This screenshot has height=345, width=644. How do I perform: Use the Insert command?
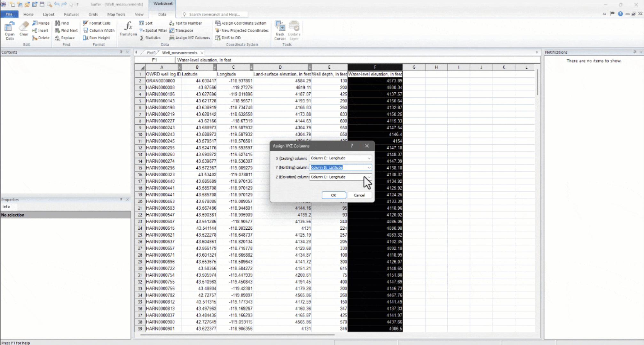tap(40, 30)
